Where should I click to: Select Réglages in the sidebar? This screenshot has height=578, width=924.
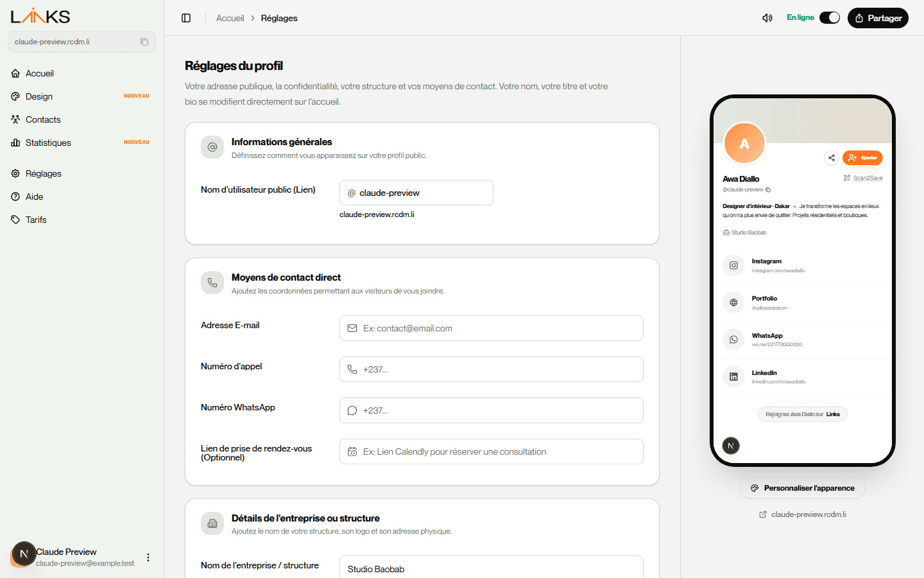click(81, 173)
